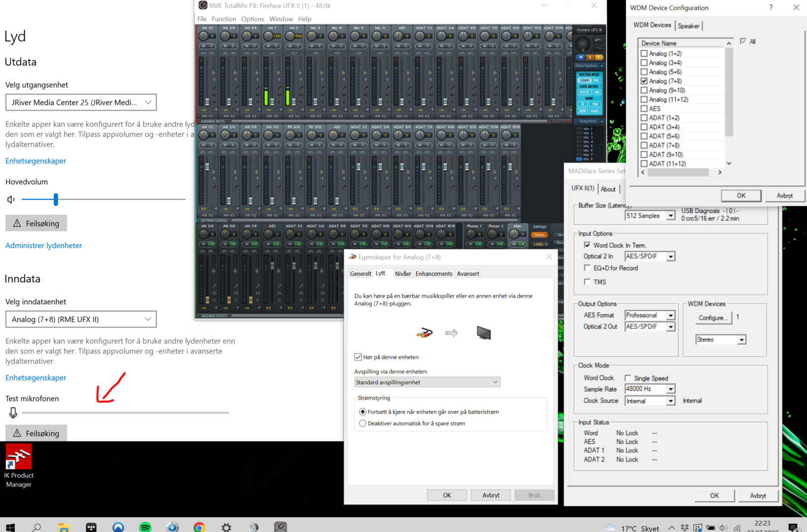This screenshot has height=532, width=807.
Task: Open the TotalMix Options menu
Action: (252, 19)
